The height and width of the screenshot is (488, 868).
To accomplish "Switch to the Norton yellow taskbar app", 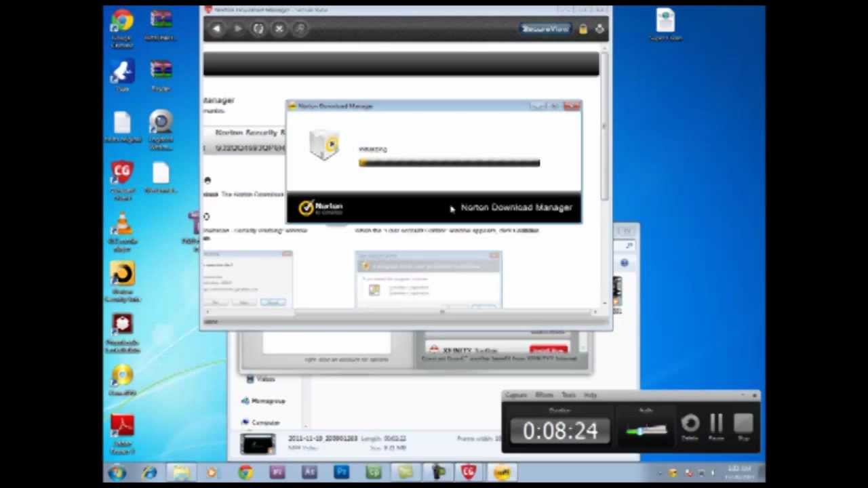I will click(502, 472).
